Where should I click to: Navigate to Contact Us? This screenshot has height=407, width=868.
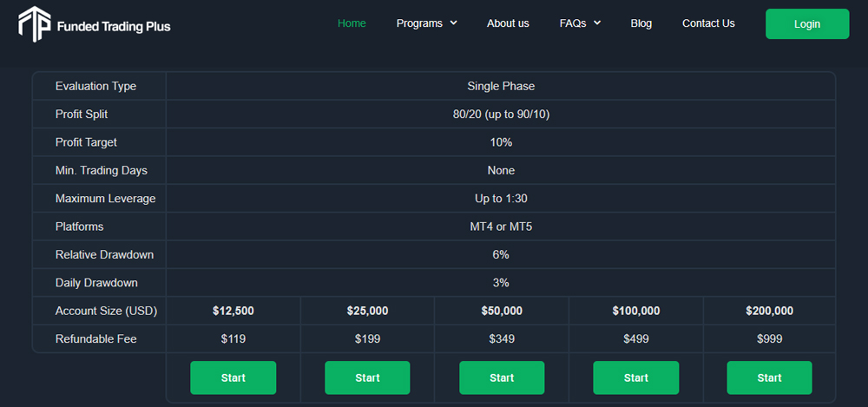708,23
